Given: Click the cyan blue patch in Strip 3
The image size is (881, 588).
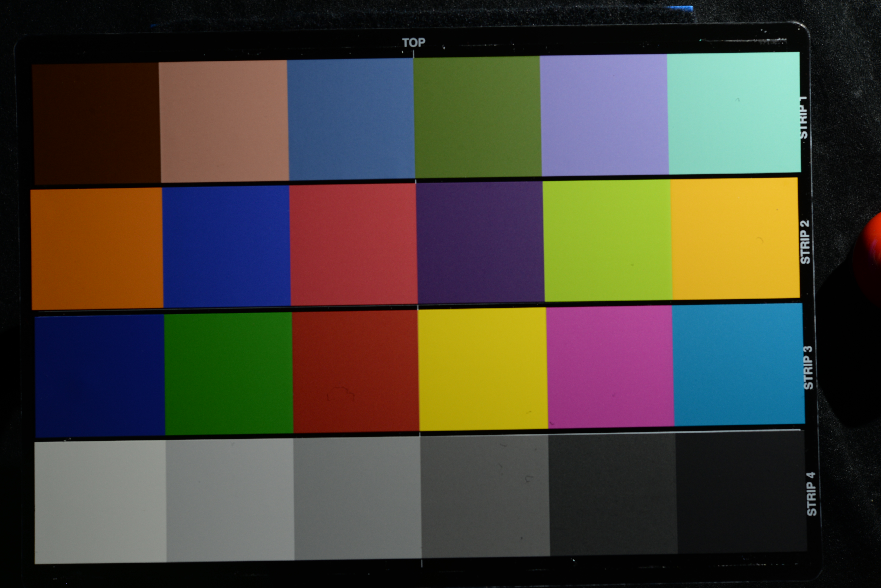Looking at the screenshot, I should pyautogui.click(x=739, y=365).
